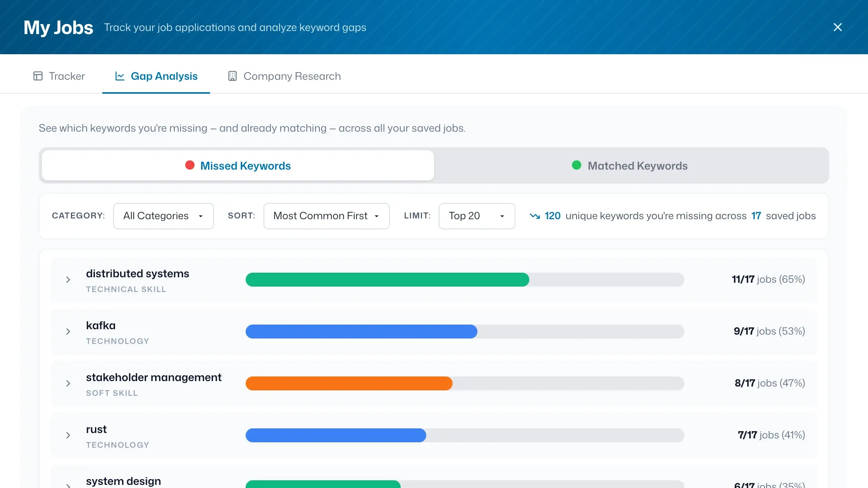Click the 'CATEGORY:' filter label
This screenshot has height=488, width=868.
pos(78,216)
